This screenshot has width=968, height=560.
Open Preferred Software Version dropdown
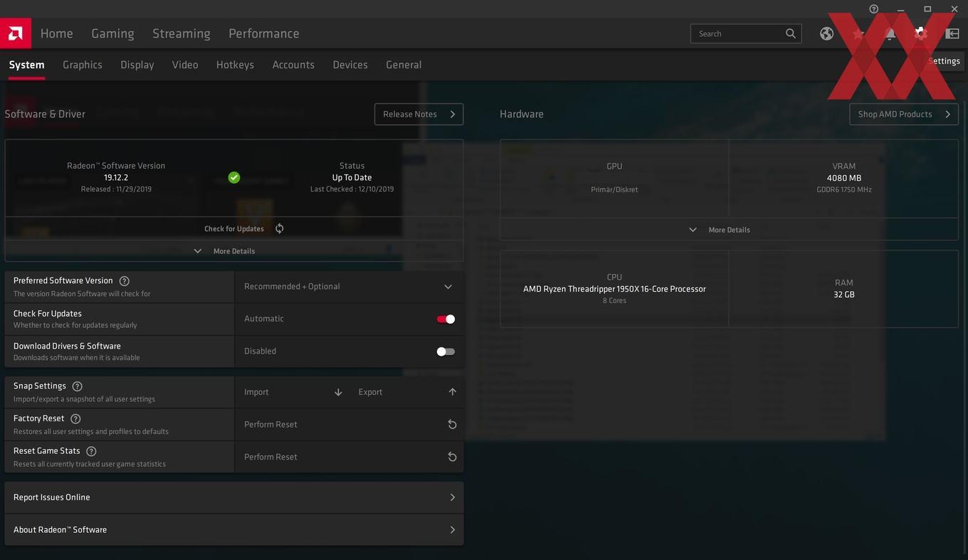[x=349, y=287]
